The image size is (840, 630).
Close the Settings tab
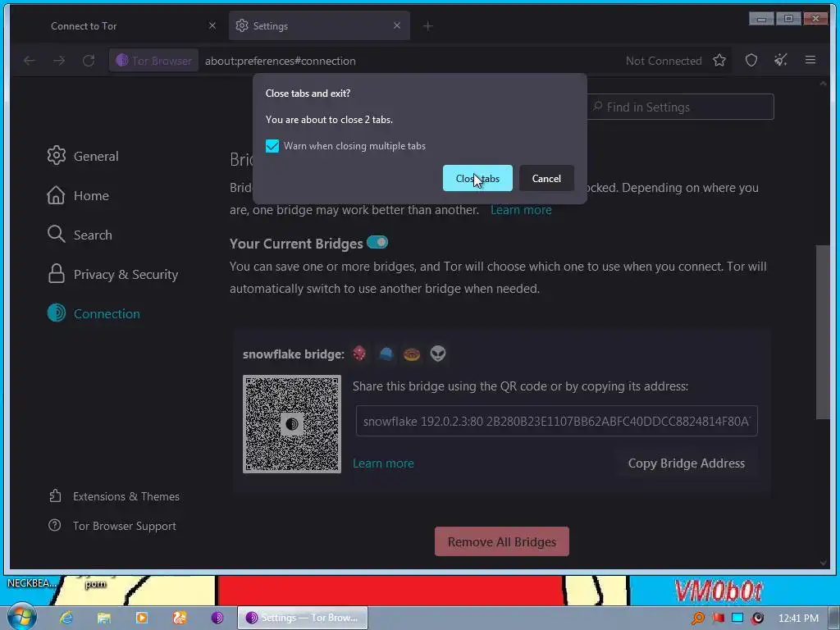pyautogui.click(x=397, y=25)
